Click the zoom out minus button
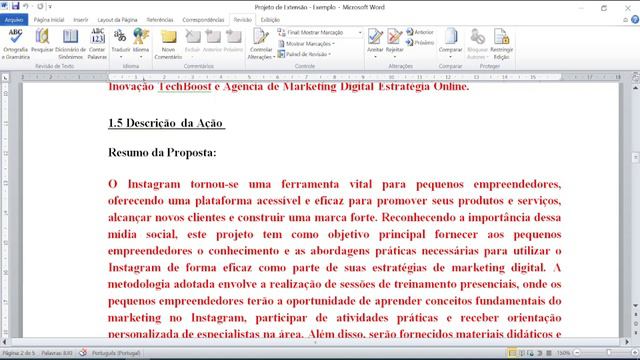 (x=577, y=353)
